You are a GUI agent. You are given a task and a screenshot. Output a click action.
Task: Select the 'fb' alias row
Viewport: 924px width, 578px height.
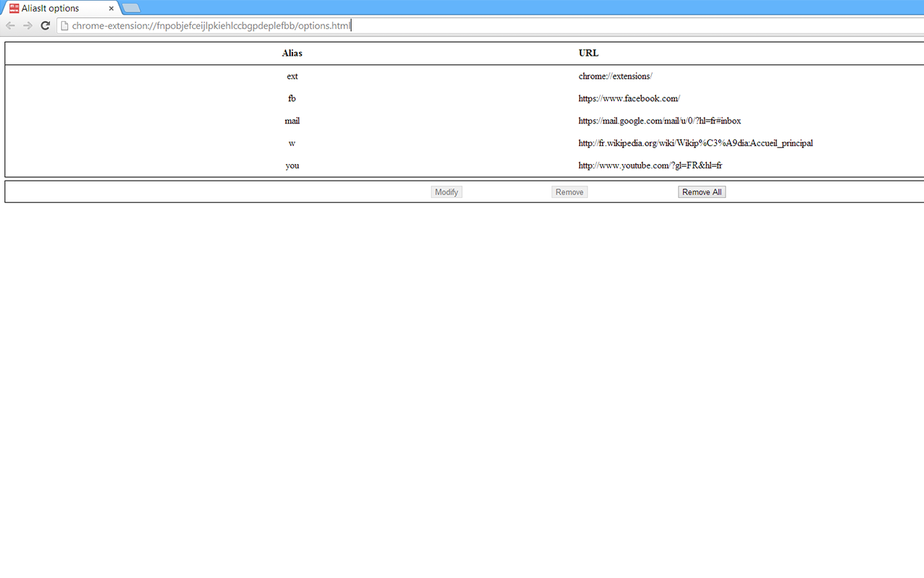(x=465, y=98)
